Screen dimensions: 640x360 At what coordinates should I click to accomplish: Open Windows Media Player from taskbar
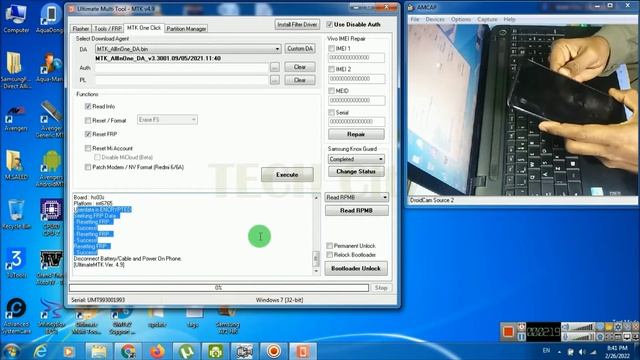69,351
